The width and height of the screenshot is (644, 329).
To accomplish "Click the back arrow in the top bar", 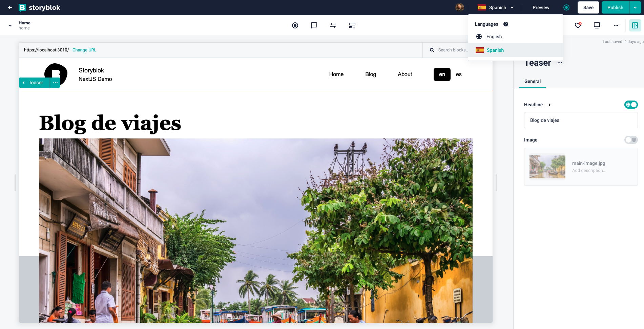I will pos(10,7).
